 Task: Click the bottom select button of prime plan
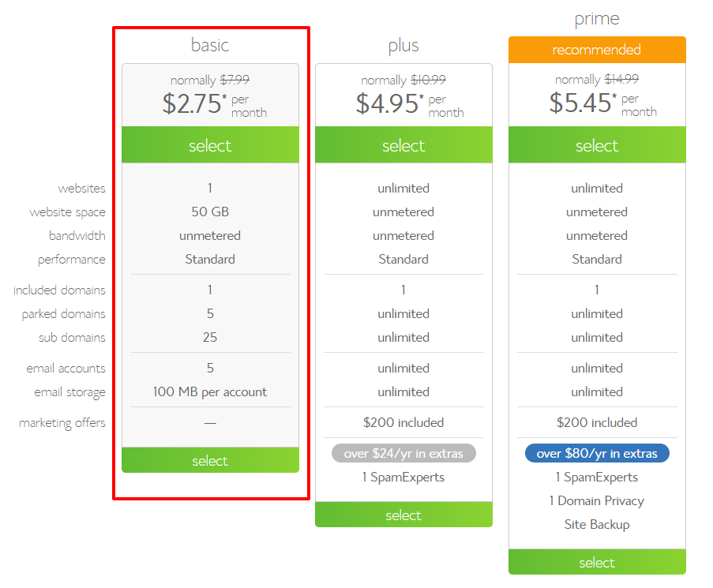(596, 562)
